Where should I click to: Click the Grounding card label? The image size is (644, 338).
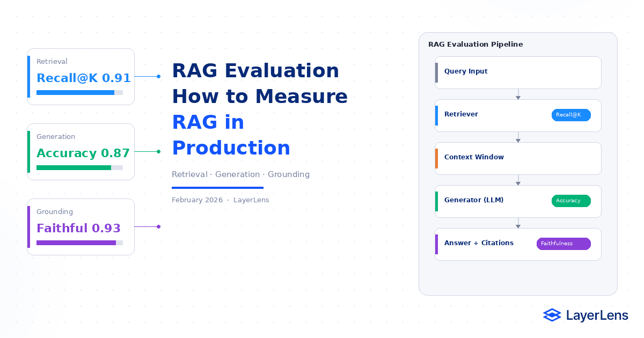point(55,212)
